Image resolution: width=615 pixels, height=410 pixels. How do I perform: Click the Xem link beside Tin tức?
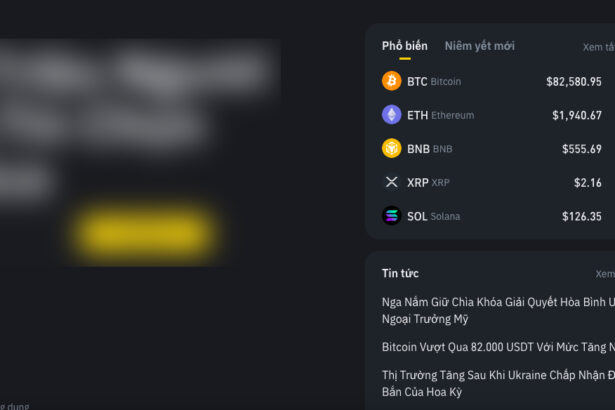604,274
